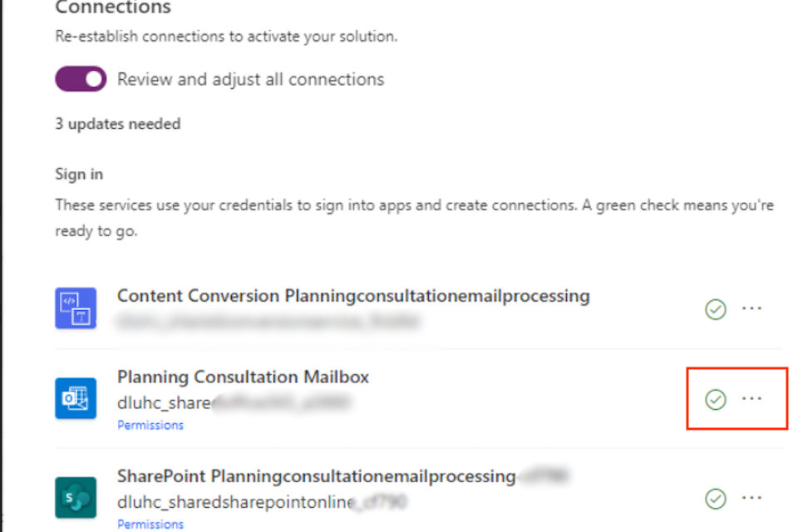Image resolution: width=798 pixels, height=532 pixels.
Task: Click the "Sign in" section heading
Action: 79,175
